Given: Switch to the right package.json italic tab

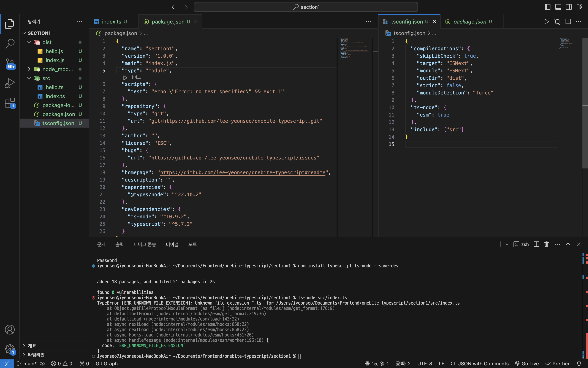Looking at the screenshot, I should 472,22.
